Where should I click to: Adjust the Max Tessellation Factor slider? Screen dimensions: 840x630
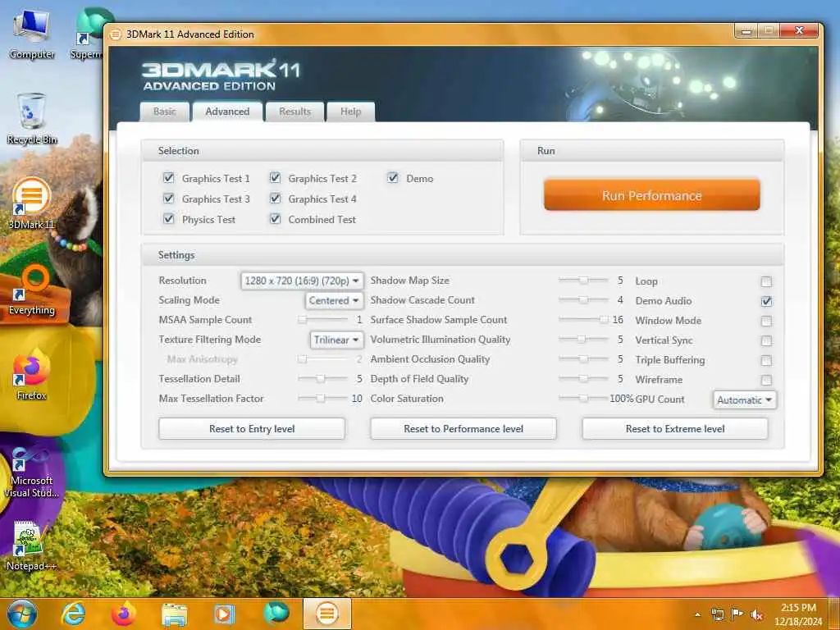tap(322, 399)
